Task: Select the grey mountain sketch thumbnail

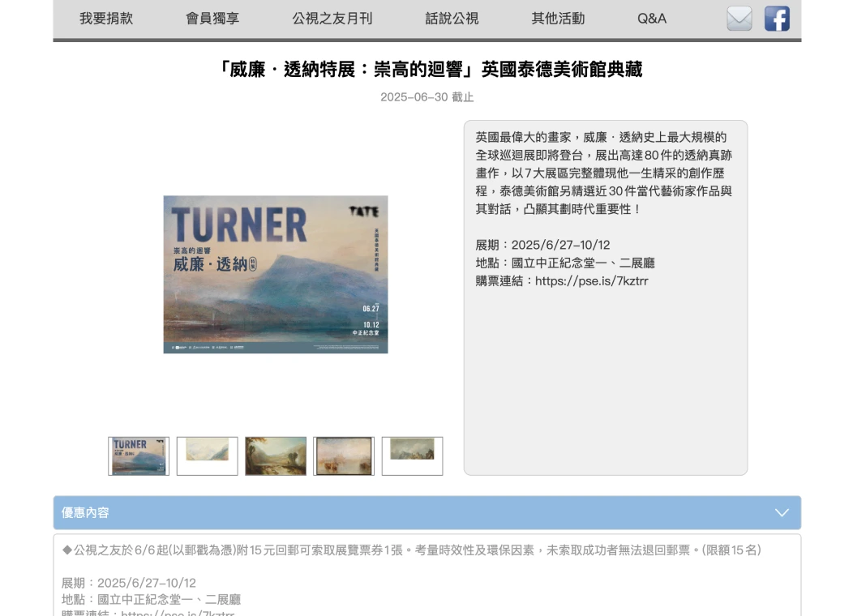Action: coord(413,456)
